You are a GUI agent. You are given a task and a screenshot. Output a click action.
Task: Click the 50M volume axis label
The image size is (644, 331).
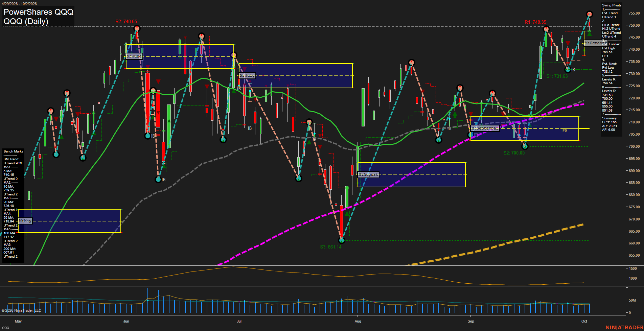point(632,300)
